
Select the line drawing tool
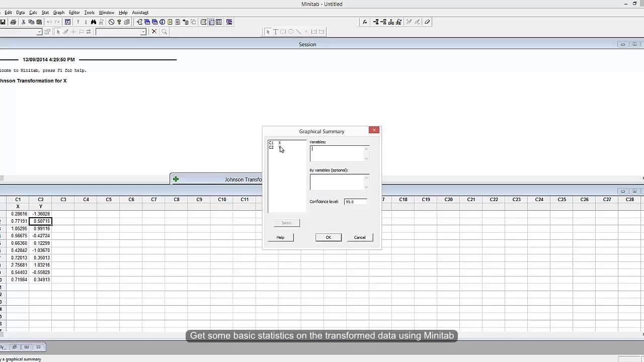point(298,32)
